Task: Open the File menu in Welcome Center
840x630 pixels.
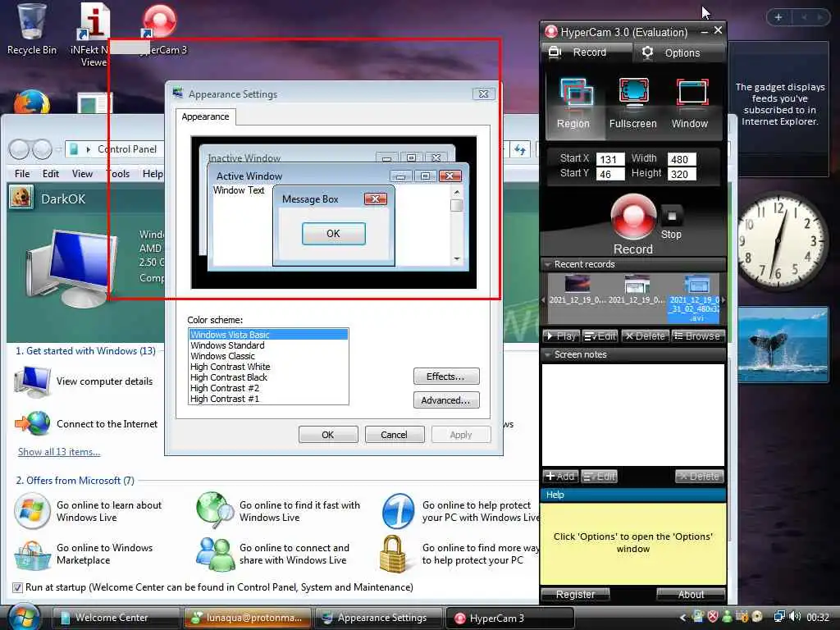Action: coord(22,174)
